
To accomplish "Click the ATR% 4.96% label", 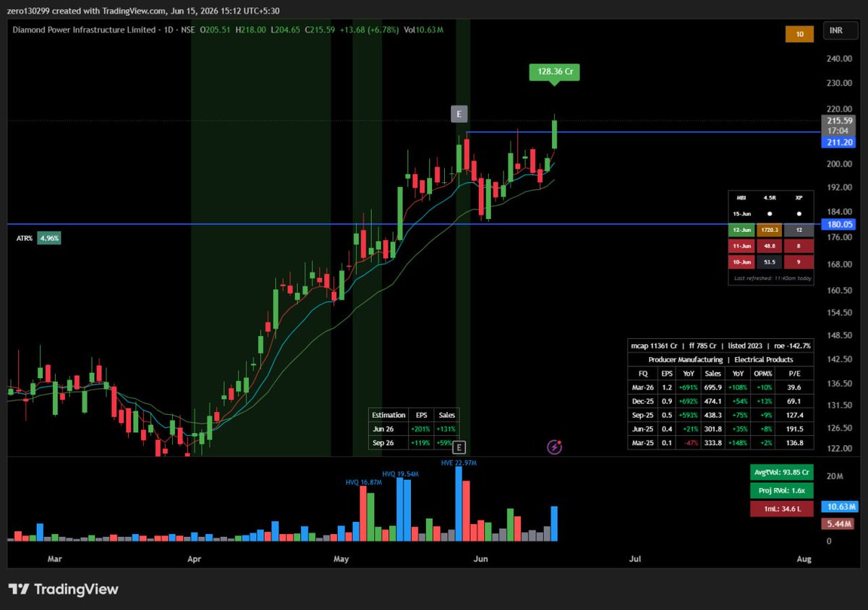I will pos(38,238).
